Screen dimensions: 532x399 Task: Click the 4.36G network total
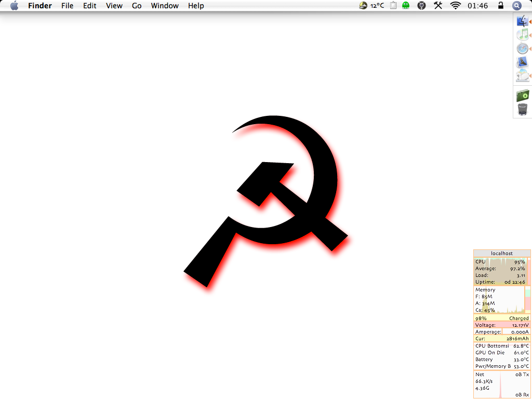pyautogui.click(x=482, y=388)
